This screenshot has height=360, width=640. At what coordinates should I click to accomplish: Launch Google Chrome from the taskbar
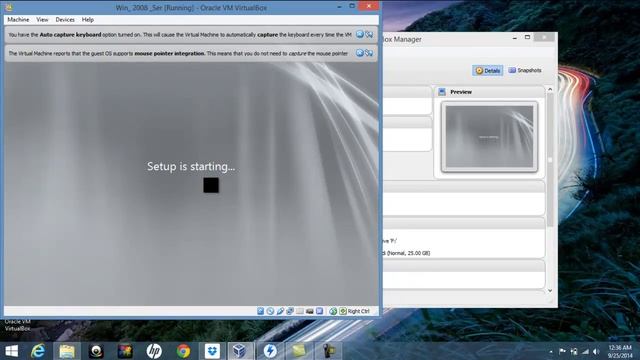pyautogui.click(x=183, y=351)
